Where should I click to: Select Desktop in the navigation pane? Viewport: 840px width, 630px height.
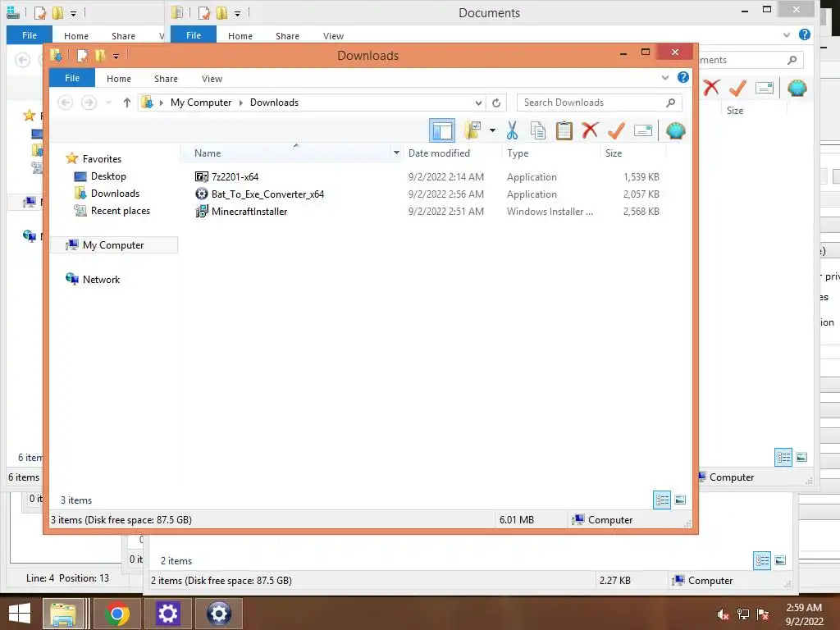(x=100, y=176)
